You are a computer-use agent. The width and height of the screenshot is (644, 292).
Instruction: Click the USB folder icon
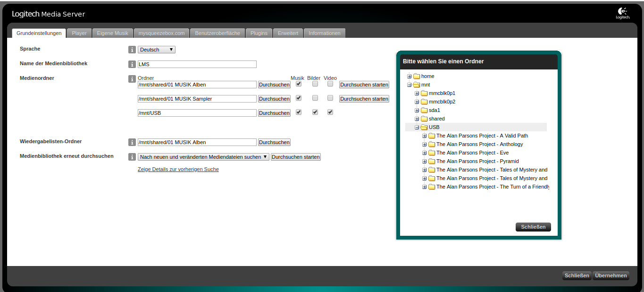(x=424, y=127)
